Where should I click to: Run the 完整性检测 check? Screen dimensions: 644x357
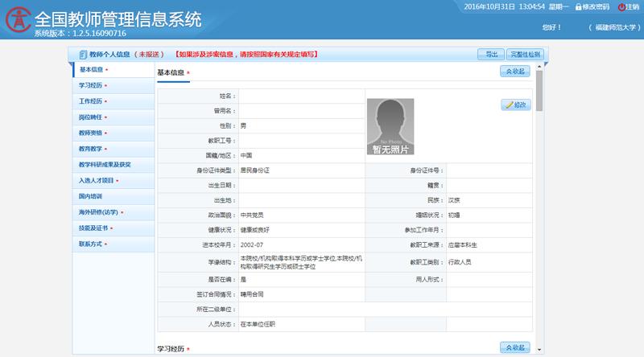click(x=526, y=54)
